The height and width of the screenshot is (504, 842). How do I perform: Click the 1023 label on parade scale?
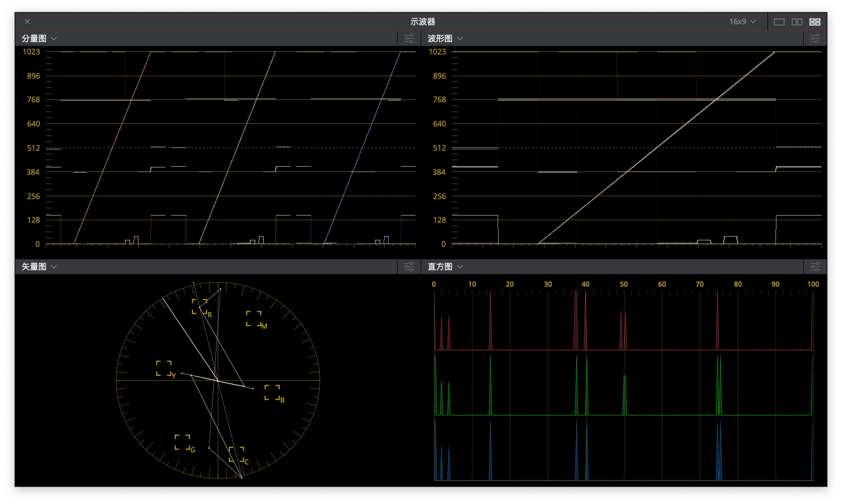[x=31, y=52]
